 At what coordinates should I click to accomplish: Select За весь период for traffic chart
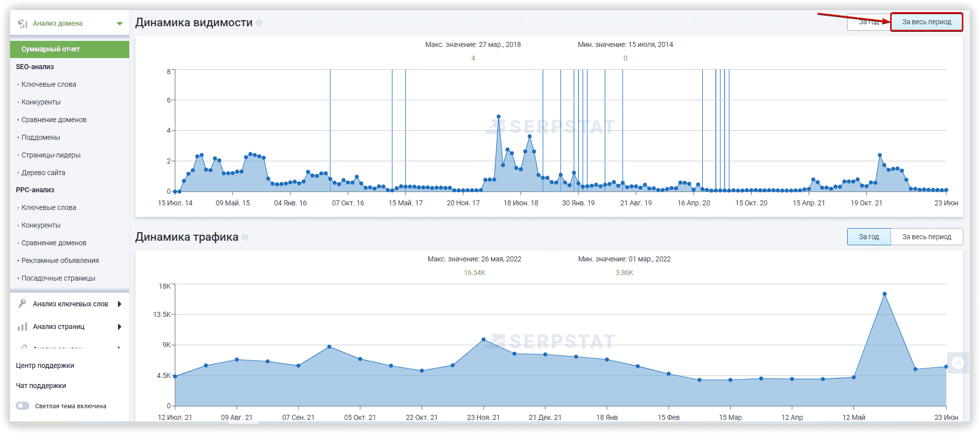pyautogui.click(x=926, y=237)
